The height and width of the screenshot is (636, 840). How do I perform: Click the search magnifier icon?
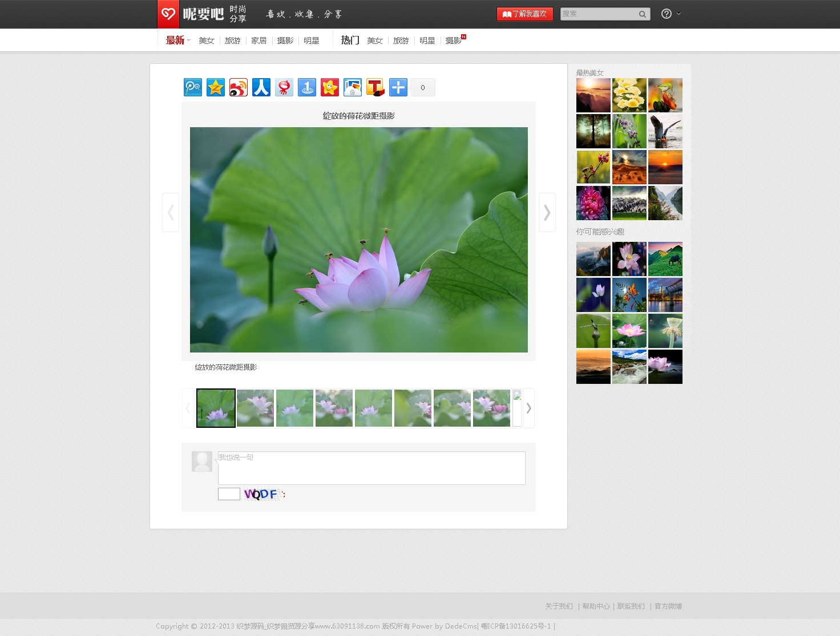[x=643, y=14]
